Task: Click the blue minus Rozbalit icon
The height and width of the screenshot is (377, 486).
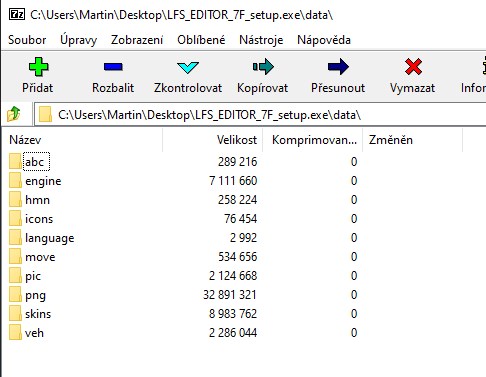Action: click(x=113, y=67)
